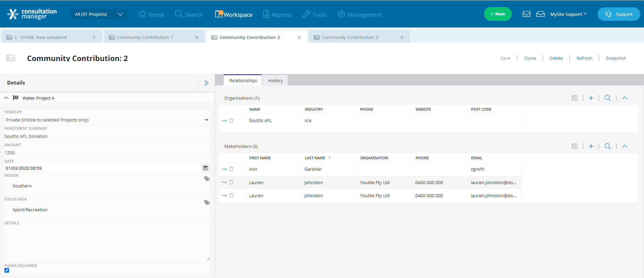
Task: Open the Ann Gardner row arrow icon
Action: pos(224,169)
